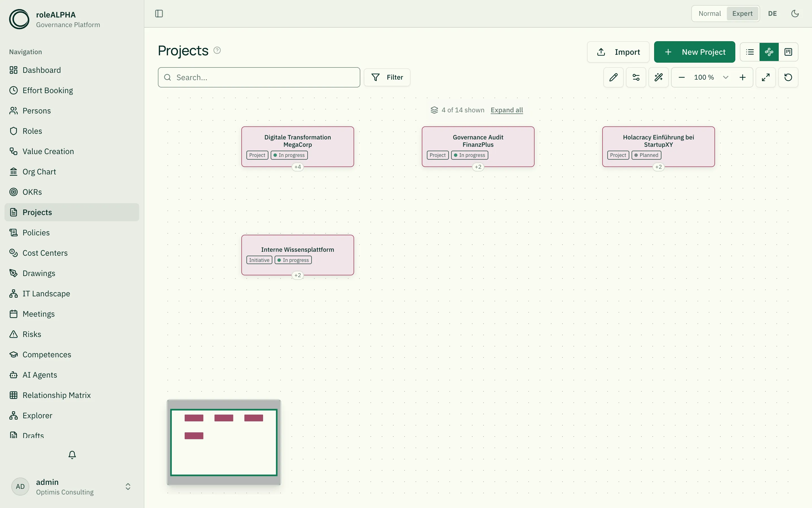Zoom out with minus button
Viewport: 812px width, 508px height.
[x=681, y=77]
